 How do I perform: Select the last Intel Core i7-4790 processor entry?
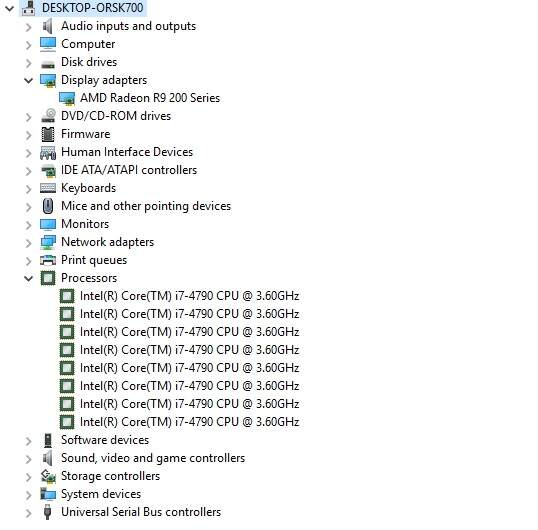[189, 422]
